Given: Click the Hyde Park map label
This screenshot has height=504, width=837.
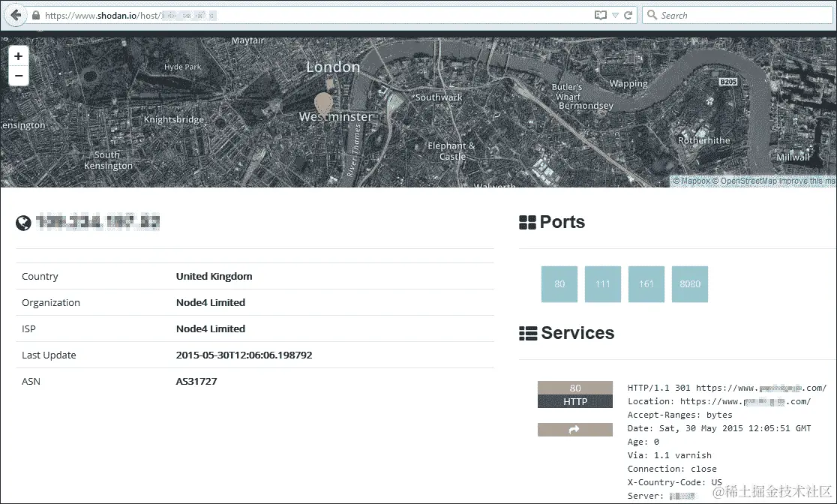Looking at the screenshot, I should tap(182, 67).
